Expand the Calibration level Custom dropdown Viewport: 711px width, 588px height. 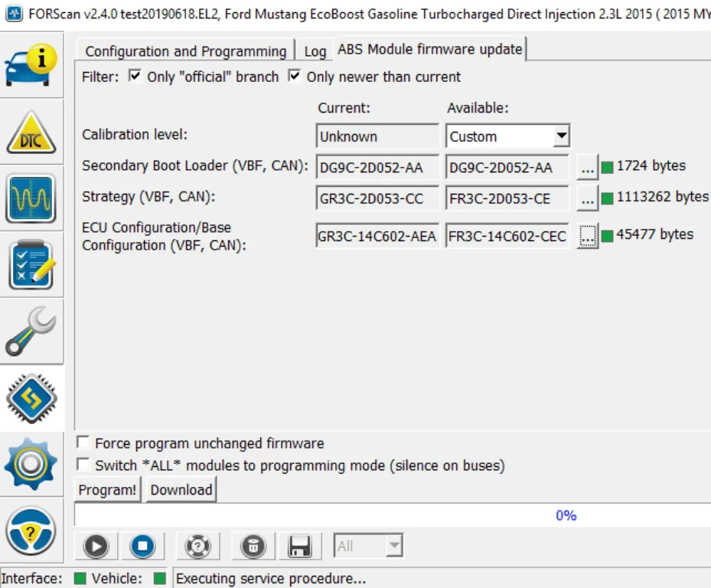[x=561, y=136]
